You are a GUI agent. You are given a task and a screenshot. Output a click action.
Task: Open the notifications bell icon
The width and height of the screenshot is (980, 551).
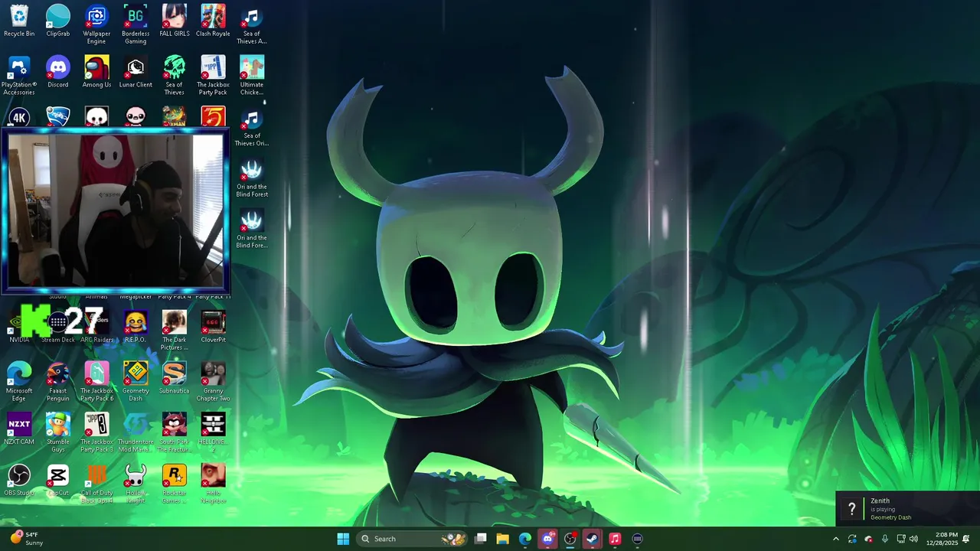click(966, 539)
